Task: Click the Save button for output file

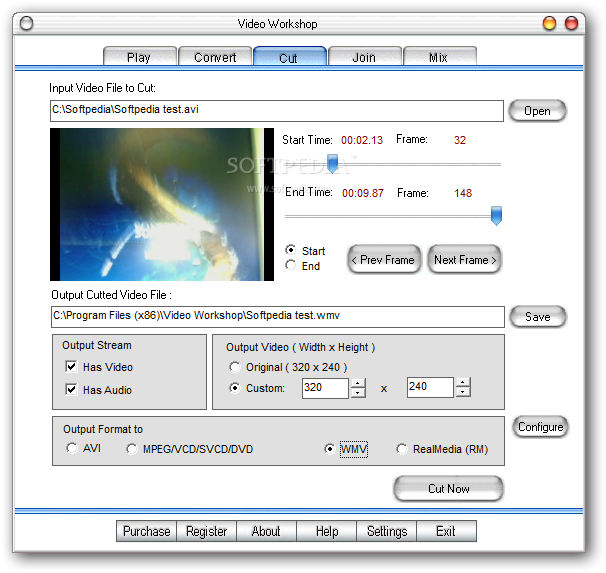Action: point(538,317)
